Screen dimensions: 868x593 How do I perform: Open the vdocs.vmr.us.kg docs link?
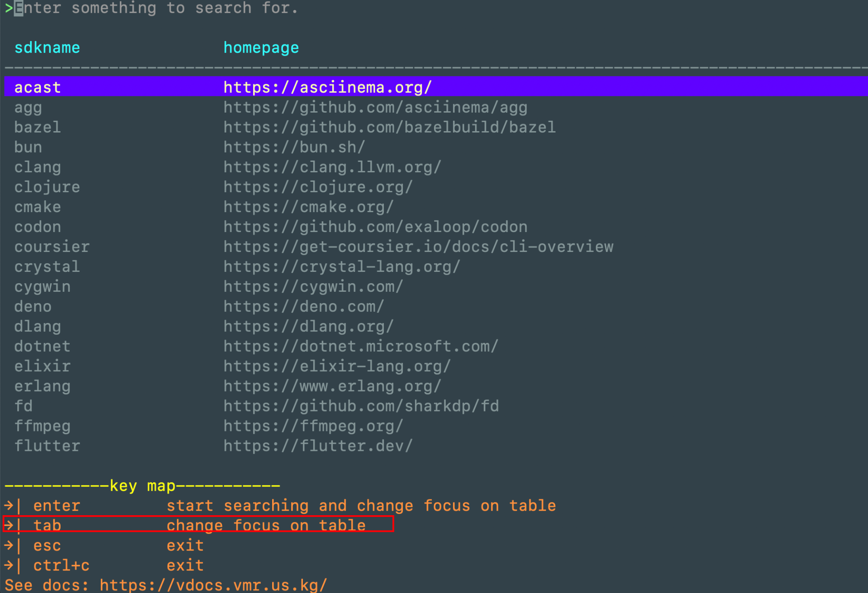point(214,584)
